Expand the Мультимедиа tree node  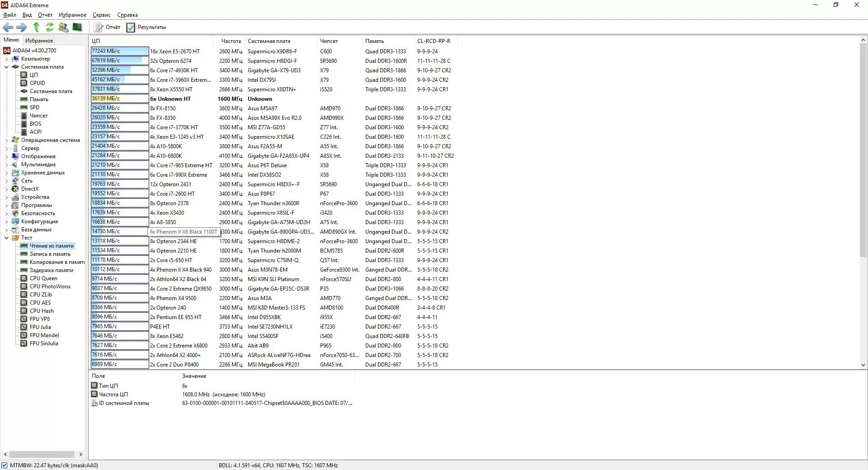[x=6, y=164]
